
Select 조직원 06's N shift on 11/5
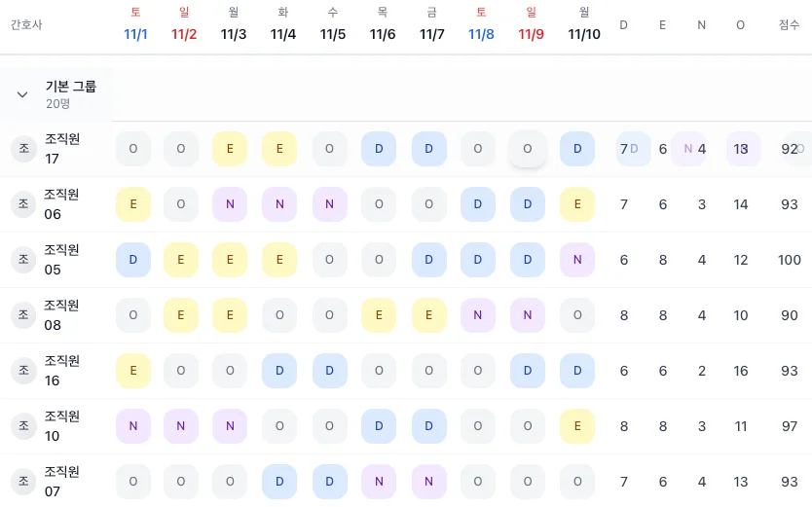click(x=329, y=204)
